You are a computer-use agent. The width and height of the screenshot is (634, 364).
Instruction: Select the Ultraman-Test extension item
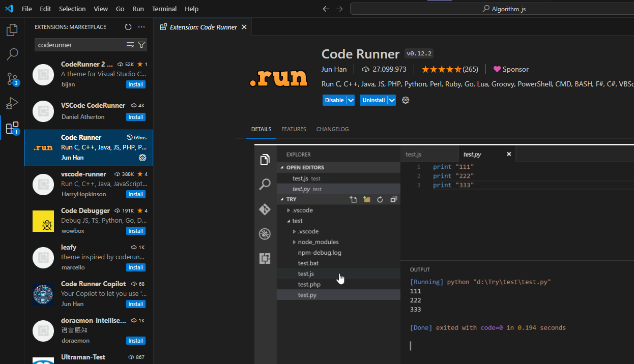tap(89, 357)
